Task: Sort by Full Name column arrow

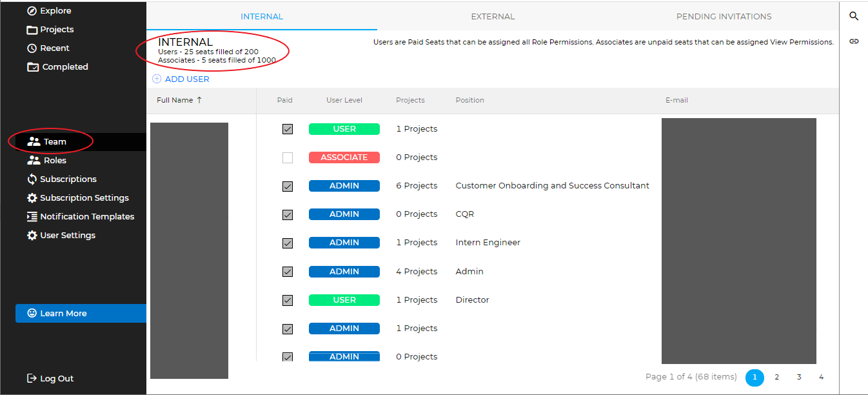Action: point(199,100)
